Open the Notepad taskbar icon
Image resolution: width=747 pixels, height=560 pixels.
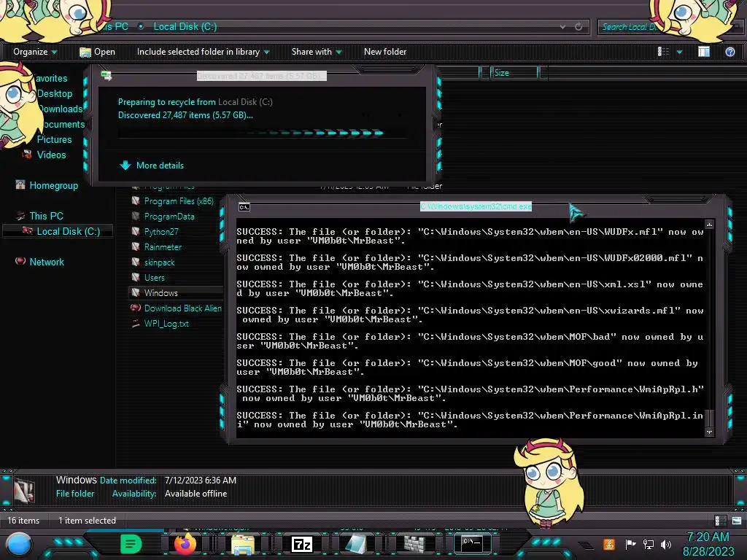pos(356,544)
